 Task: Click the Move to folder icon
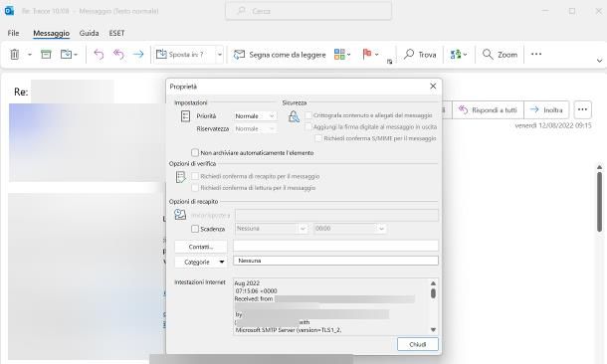coord(67,55)
